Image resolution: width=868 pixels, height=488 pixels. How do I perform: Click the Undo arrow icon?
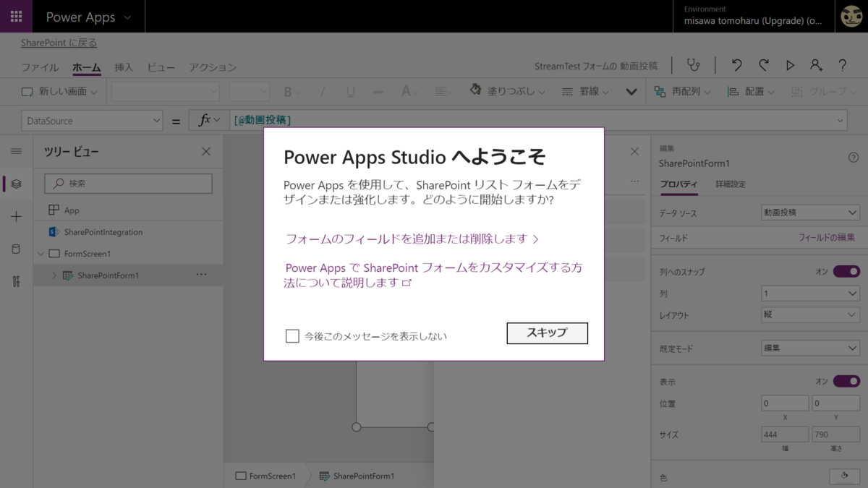coord(736,65)
